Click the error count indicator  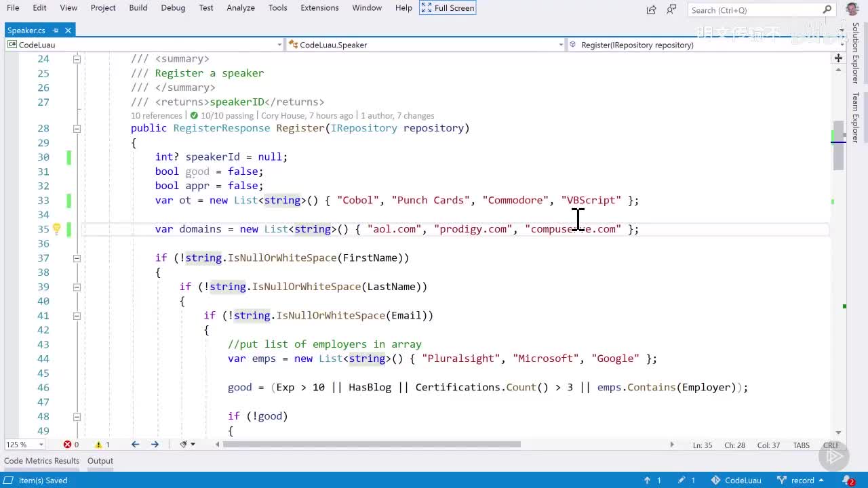(71, 445)
